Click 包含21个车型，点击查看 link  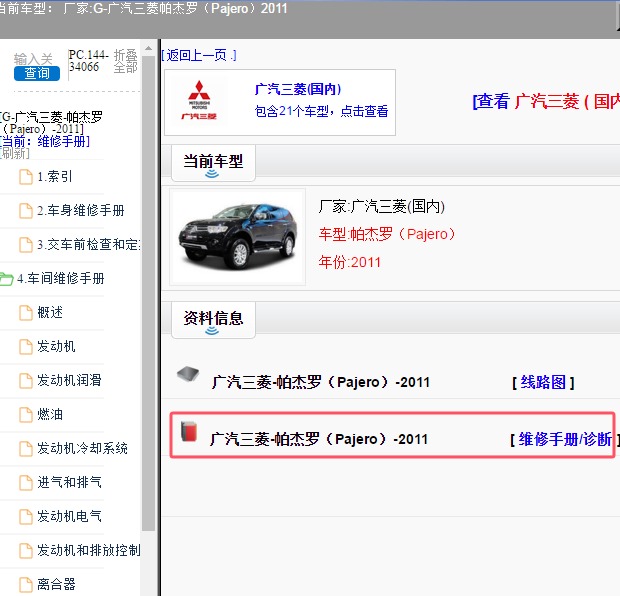point(321,111)
